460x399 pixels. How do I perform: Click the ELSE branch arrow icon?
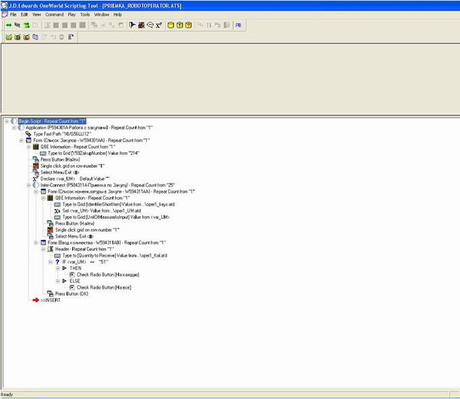pos(65,281)
